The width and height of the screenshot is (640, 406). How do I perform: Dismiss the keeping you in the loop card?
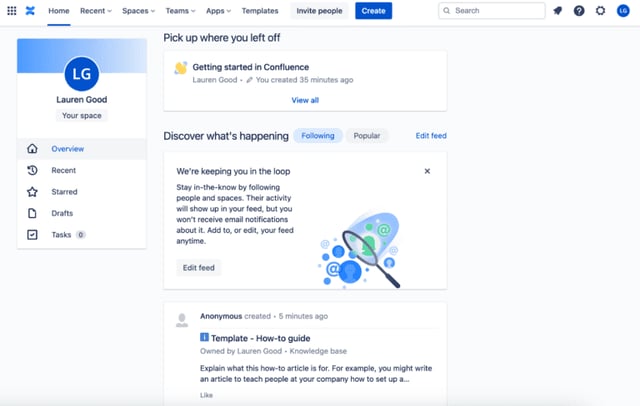pos(427,171)
